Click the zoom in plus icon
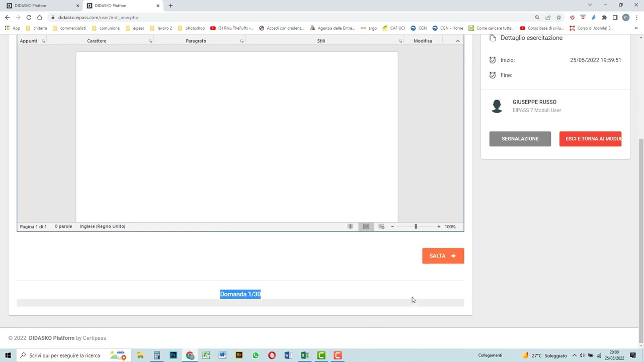Screen dimensions: 644x362 point(439,227)
